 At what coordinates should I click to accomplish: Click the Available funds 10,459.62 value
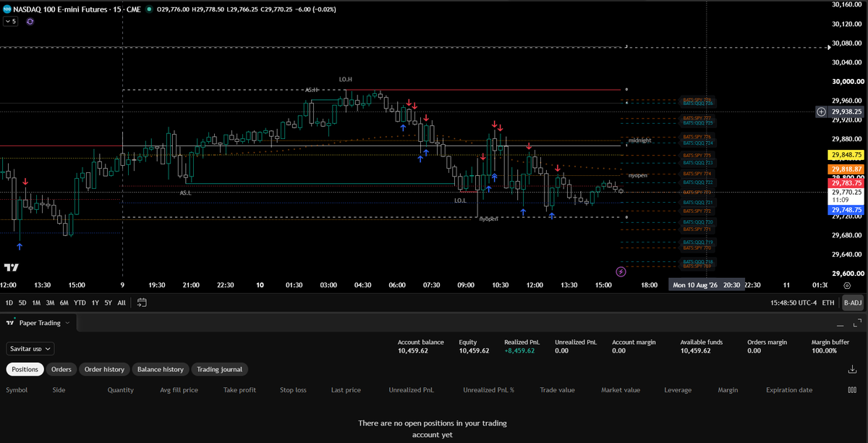[695, 350]
